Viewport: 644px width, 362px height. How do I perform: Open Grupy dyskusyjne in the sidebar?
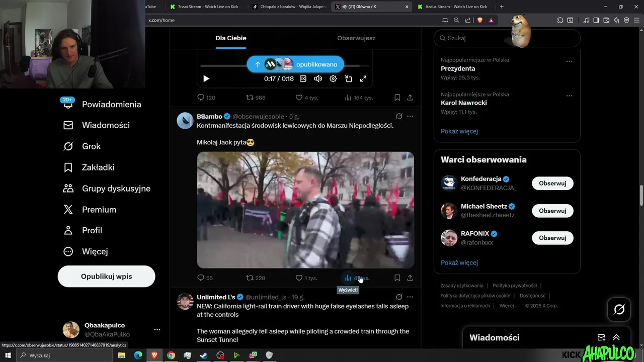click(x=107, y=189)
